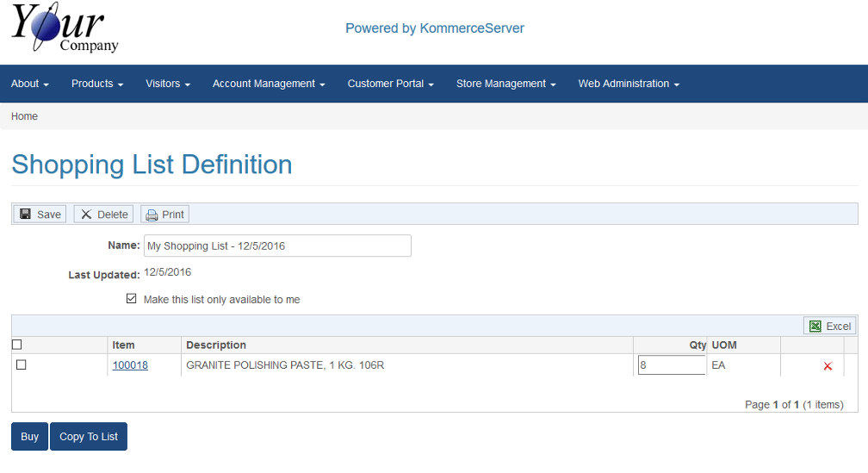
Task: Remove item 100018 with red X
Action: click(828, 366)
